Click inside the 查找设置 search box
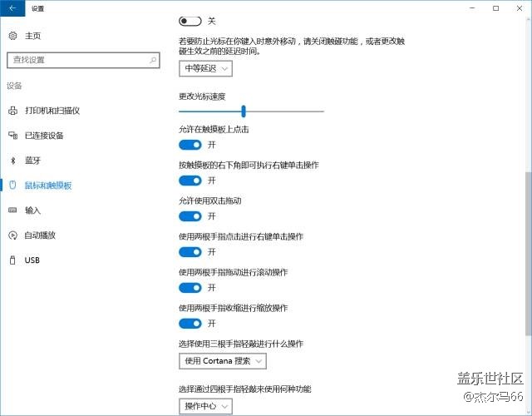This screenshot has height=416, width=532. (x=75, y=60)
